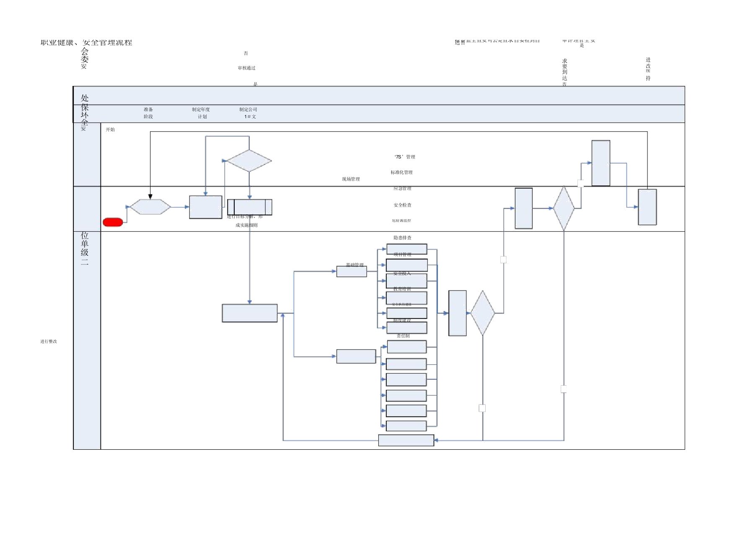Viewport: 756px width, 534px height.
Task: Select the 安全队伍建设 label
Action: click(401, 304)
